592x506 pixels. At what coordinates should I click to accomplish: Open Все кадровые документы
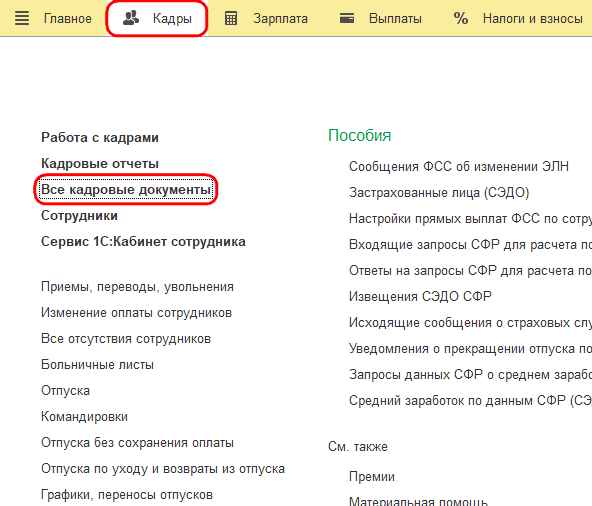(126, 190)
